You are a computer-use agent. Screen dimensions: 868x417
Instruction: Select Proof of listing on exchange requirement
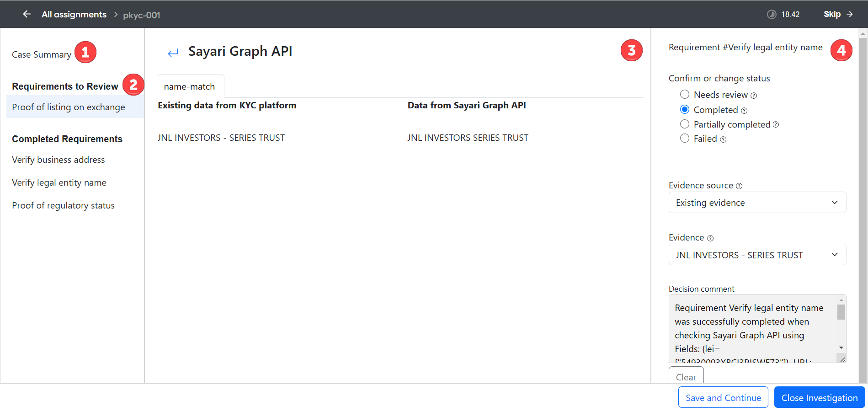click(x=75, y=107)
